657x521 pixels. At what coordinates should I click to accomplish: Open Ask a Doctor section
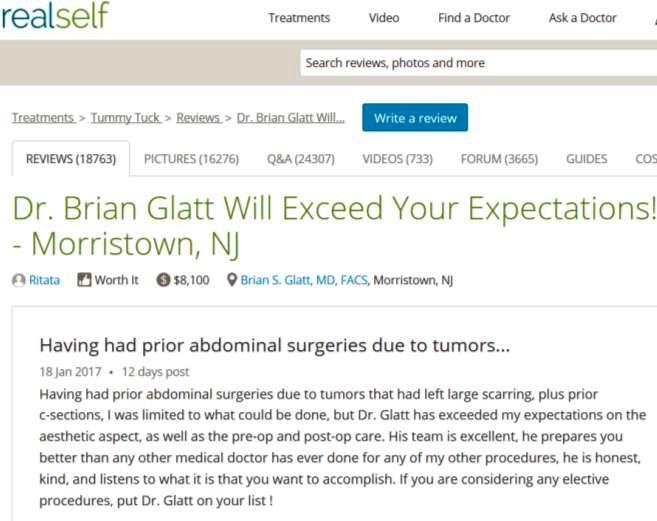pos(582,18)
